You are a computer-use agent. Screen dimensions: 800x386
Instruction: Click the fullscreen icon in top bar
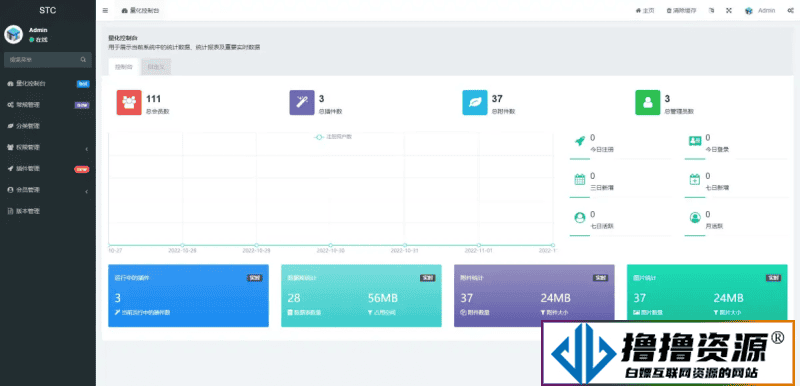[729, 11]
